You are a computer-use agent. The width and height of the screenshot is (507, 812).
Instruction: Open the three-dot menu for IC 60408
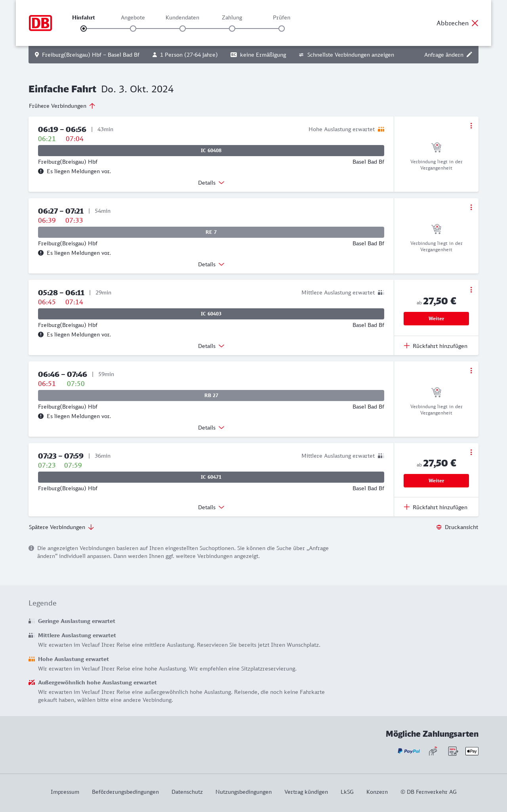click(x=471, y=126)
